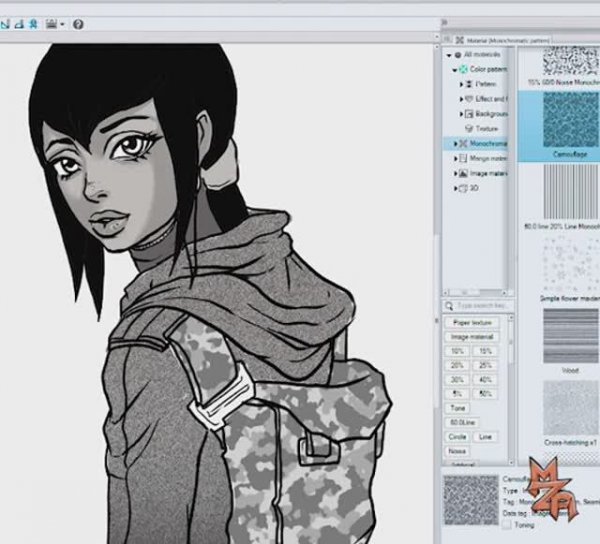Image resolution: width=600 pixels, height=544 pixels.
Task: Click the Line tag button
Action: click(485, 437)
